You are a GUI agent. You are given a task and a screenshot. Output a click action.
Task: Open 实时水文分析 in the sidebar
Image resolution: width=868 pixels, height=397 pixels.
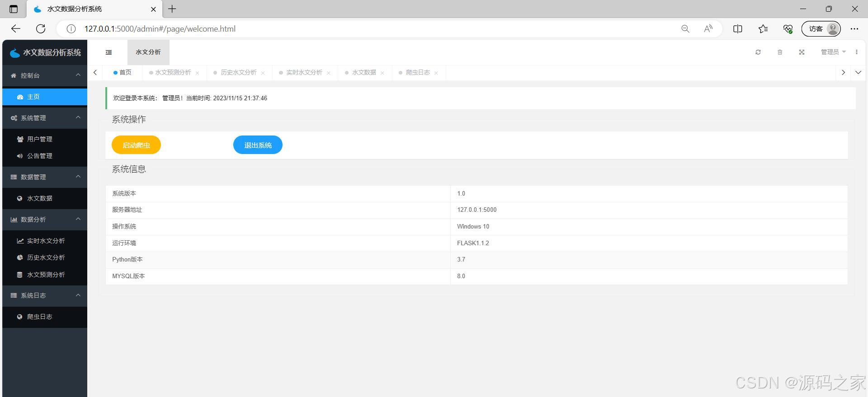point(45,241)
